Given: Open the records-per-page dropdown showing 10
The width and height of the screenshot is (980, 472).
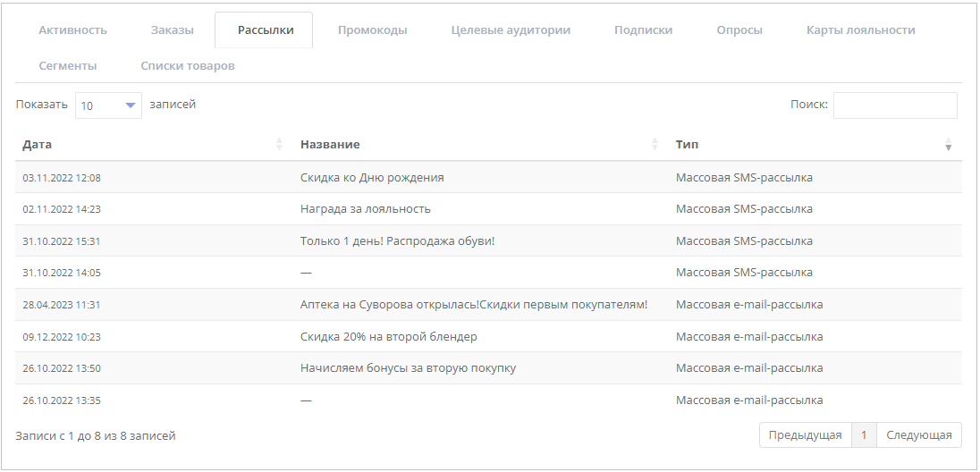Looking at the screenshot, I should [x=109, y=105].
